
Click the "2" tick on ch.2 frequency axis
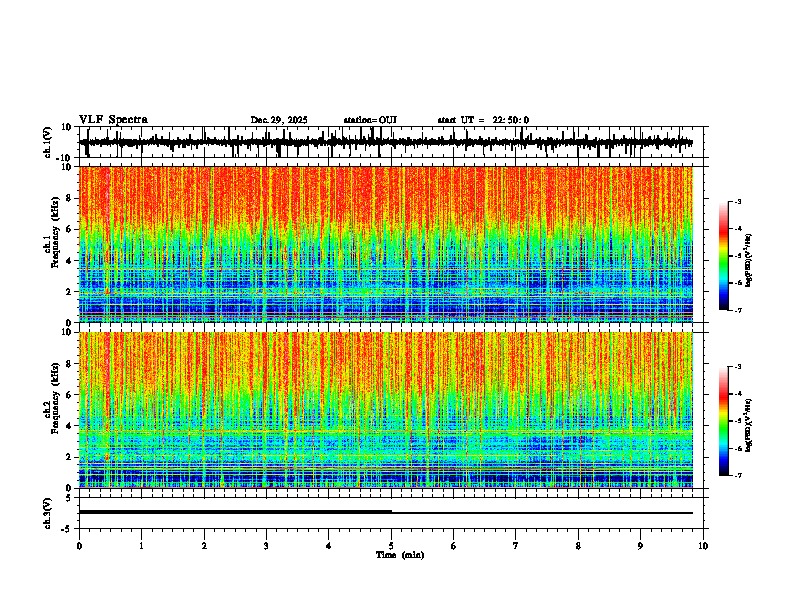point(70,457)
